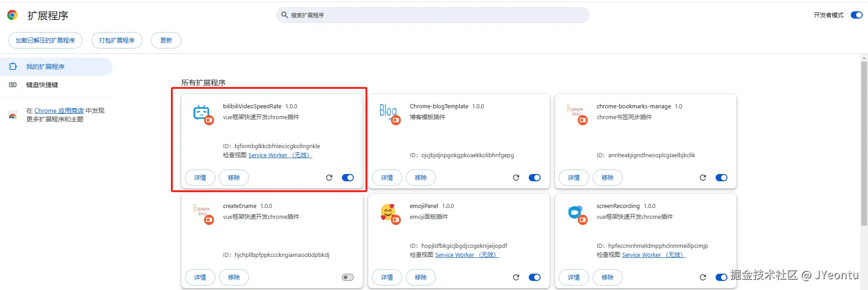Open the Chrome 应用商店 link
The image size is (868, 290).
(59, 111)
